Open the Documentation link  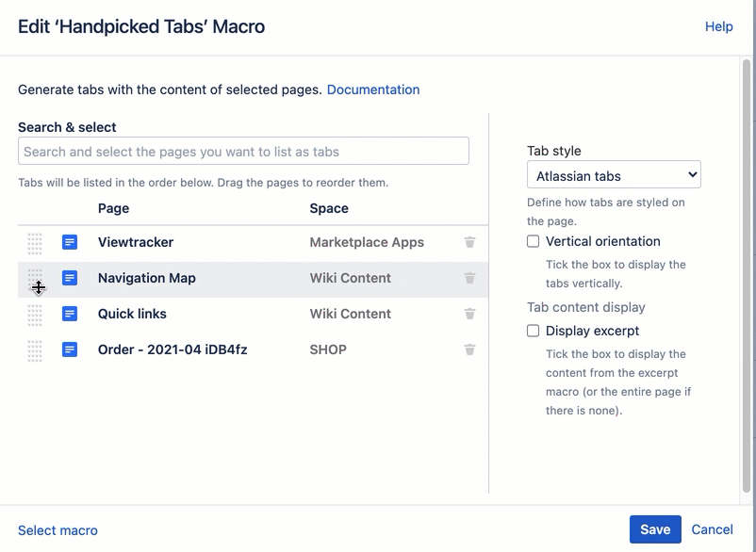pos(373,89)
